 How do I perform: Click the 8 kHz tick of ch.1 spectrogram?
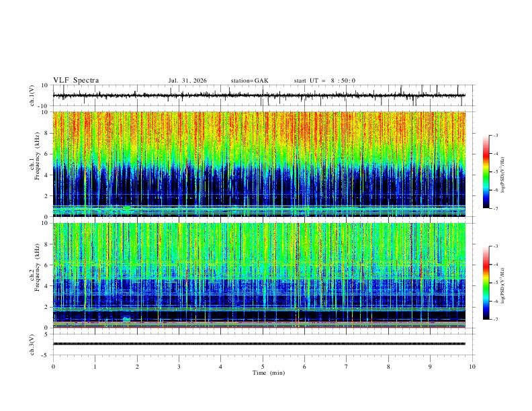click(46, 133)
